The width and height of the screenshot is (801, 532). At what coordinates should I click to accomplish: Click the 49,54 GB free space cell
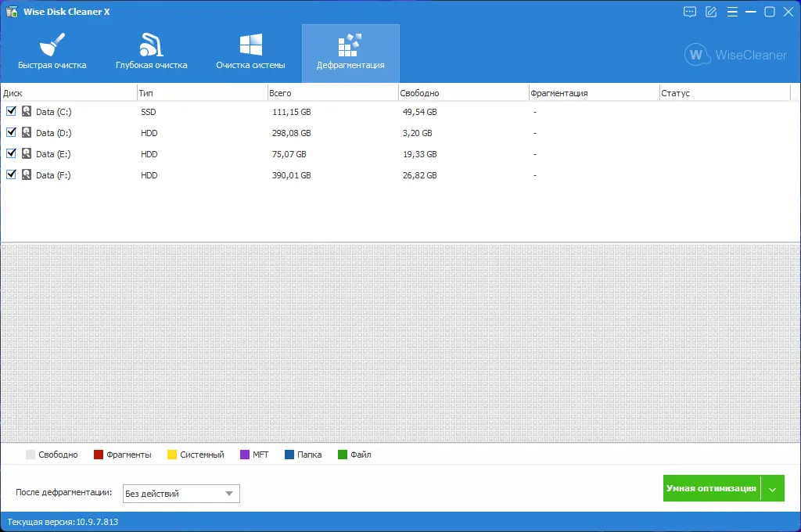click(419, 112)
